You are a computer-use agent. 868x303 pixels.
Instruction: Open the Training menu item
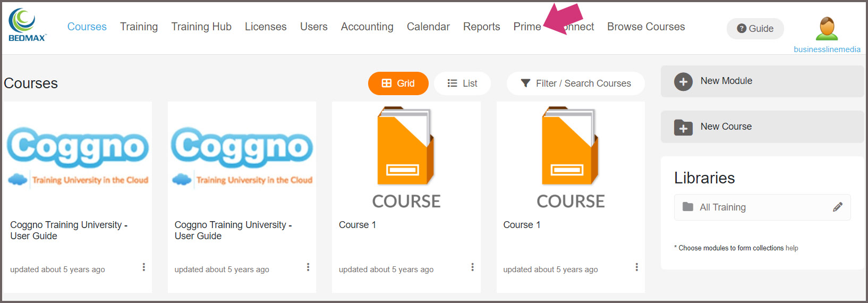[x=139, y=27]
